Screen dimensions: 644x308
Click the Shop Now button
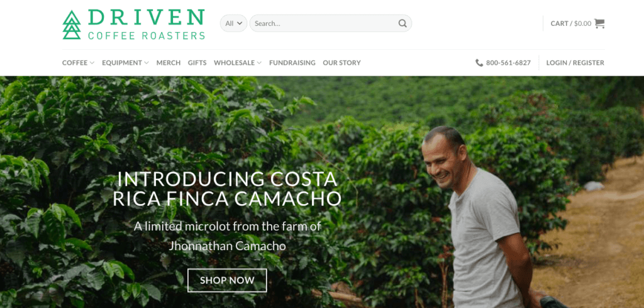click(x=227, y=280)
